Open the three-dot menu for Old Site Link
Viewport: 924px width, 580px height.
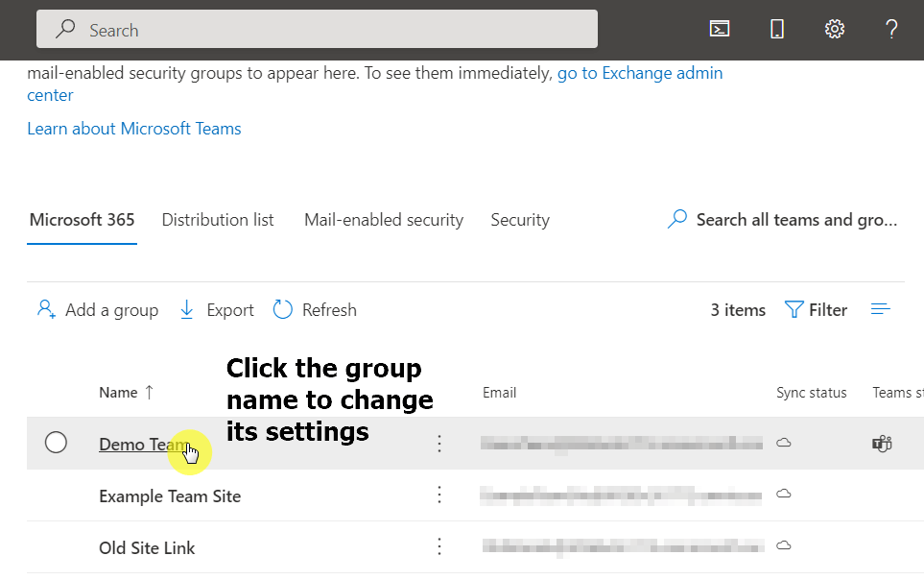pyautogui.click(x=439, y=546)
